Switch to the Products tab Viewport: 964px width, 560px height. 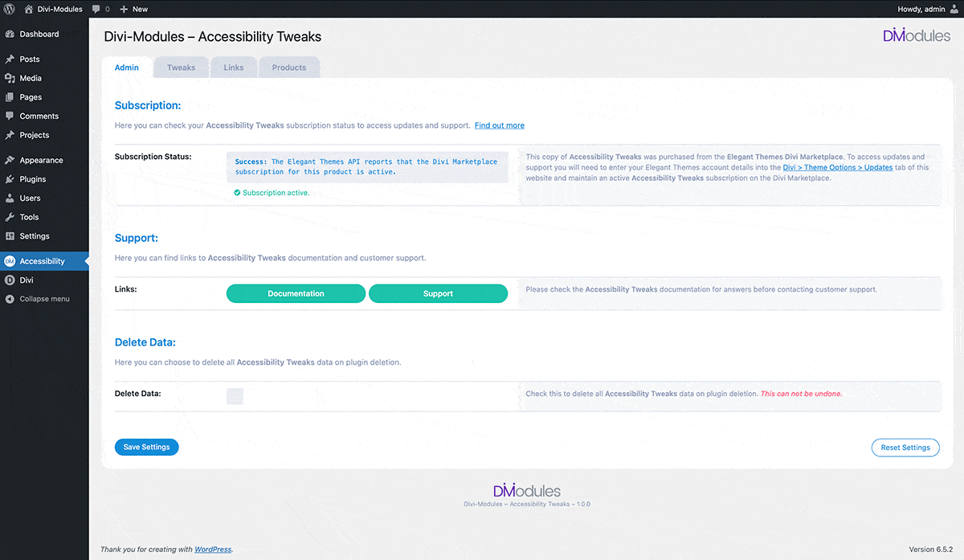[288, 67]
